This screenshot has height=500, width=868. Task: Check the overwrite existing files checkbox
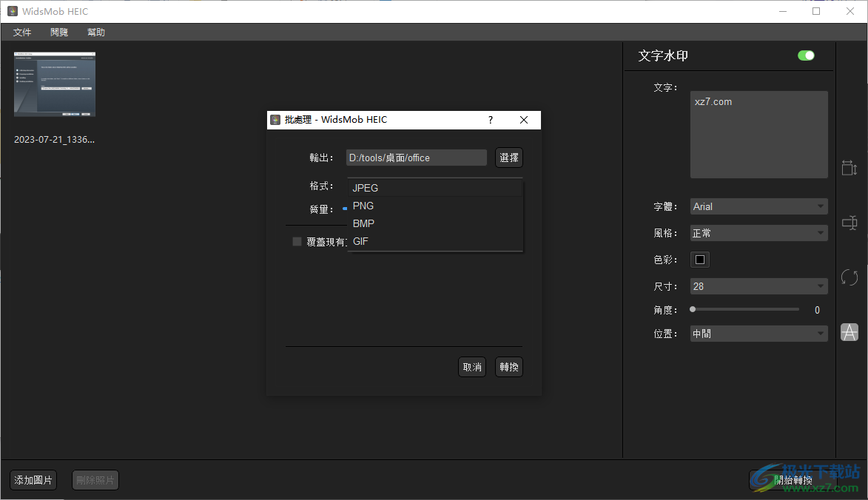[x=297, y=242]
